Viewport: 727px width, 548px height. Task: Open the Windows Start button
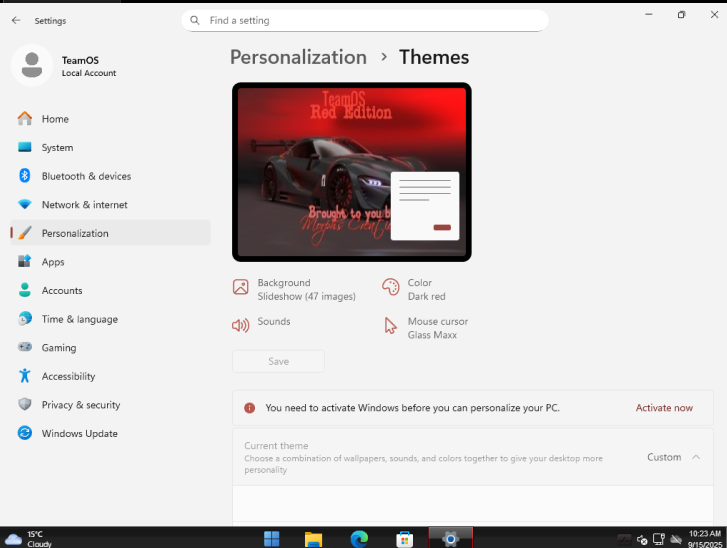[271, 539]
